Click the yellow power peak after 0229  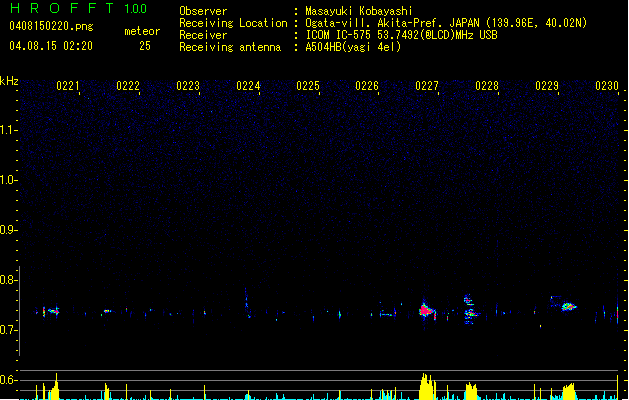click(568, 392)
